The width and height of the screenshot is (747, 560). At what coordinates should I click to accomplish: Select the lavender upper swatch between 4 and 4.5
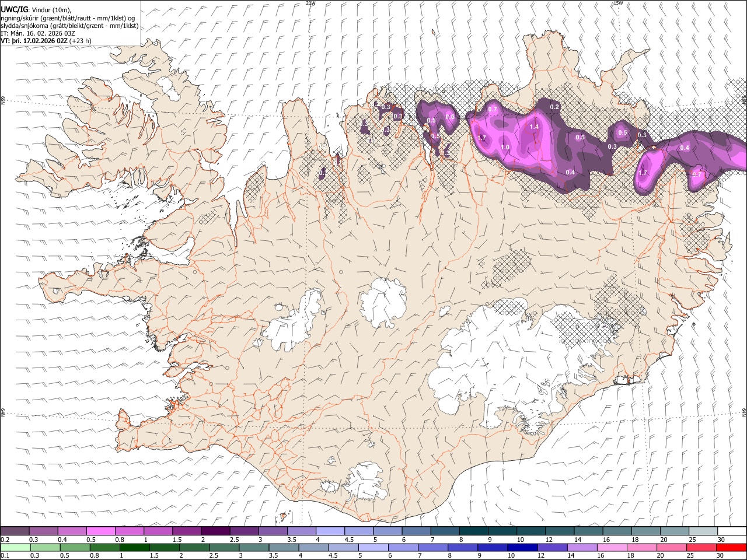(x=330, y=531)
